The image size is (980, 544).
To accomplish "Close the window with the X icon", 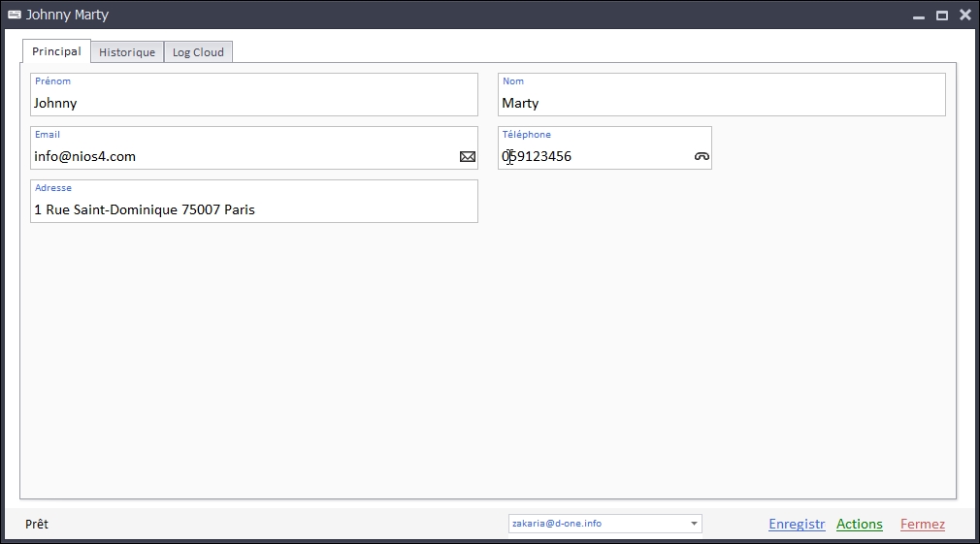I will 964,15.
